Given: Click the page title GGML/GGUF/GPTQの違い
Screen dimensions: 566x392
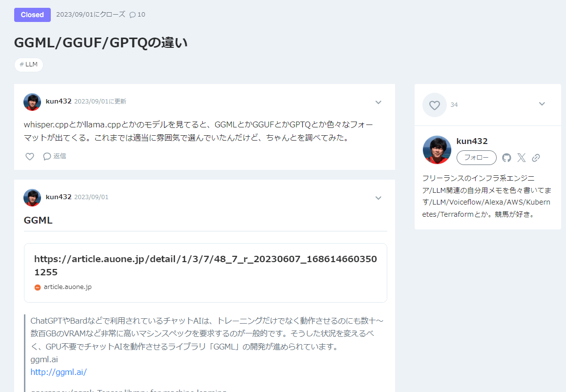Looking at the screenshot, I should (101, 42).
